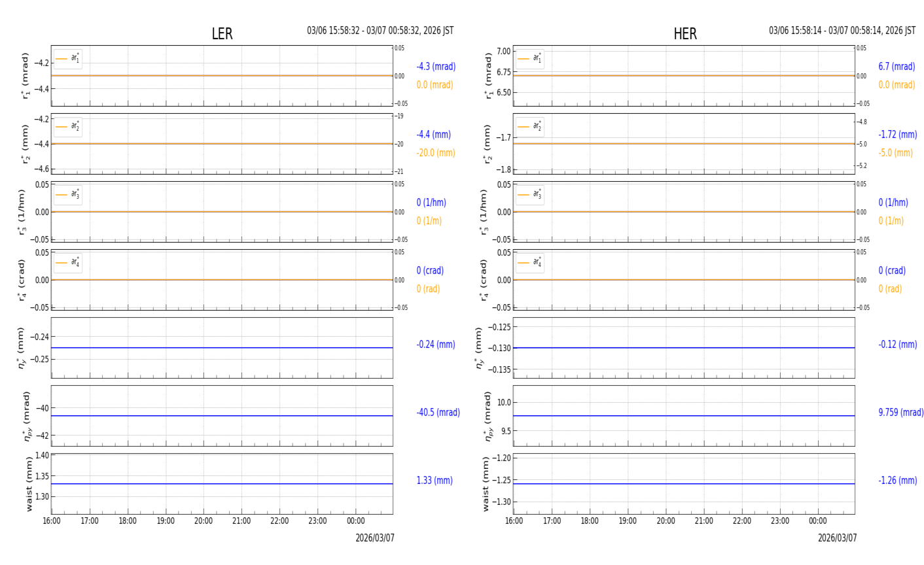This screenshot has width=924, height=565.
Task: Select the LER ∂r2* legend entry
Action: [x=68, y=127]
